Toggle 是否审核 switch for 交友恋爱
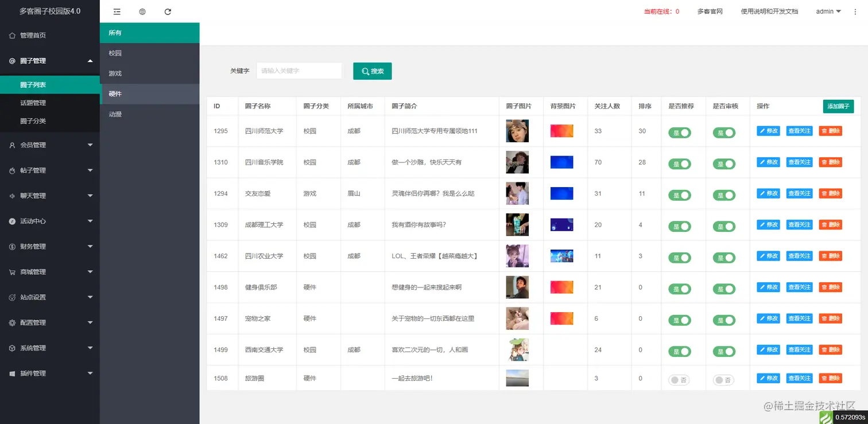The height and width of the screenshot is (424, 868). [x=724, y=195]
